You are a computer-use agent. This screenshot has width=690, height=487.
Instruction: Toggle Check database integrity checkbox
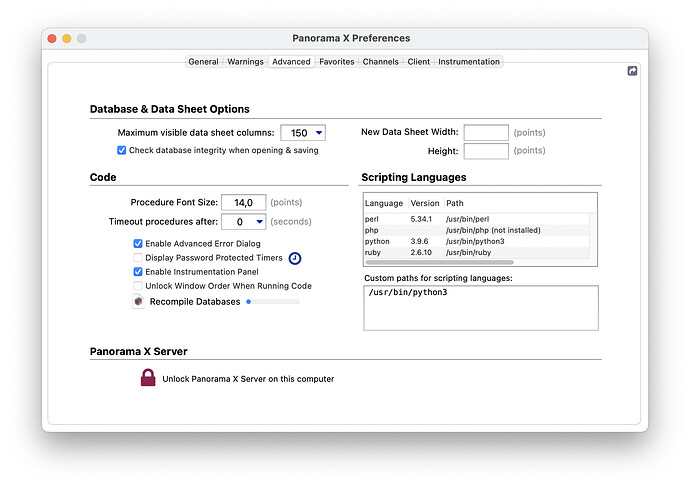tap(122, 150)
